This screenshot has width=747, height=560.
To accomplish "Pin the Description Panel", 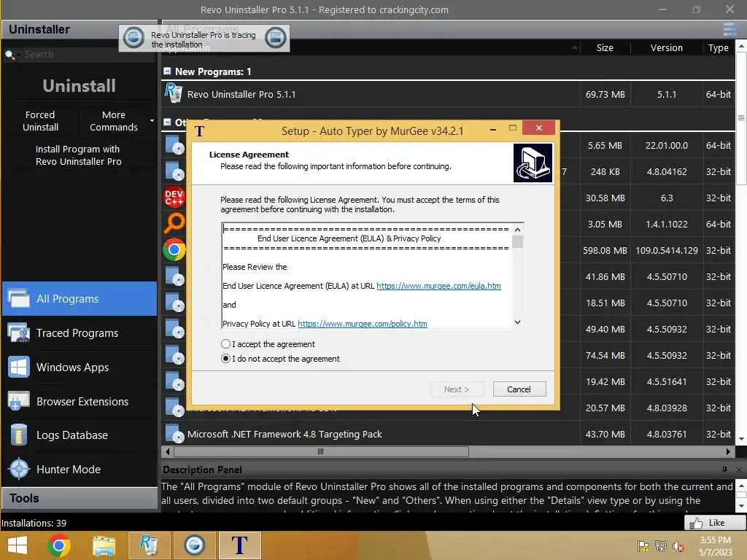I will click(724, 470).
